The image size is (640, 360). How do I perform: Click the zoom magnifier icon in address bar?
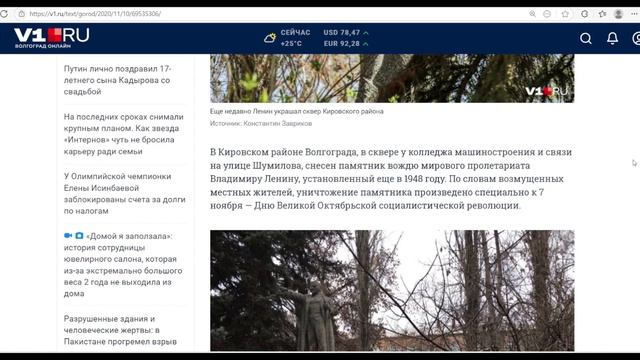pyautogui.click(x=532, y=14)
